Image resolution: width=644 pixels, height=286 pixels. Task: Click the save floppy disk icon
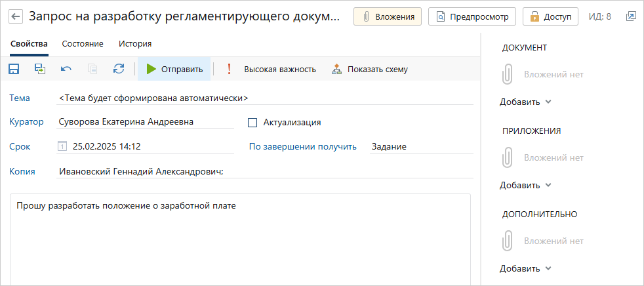point(14,69)
